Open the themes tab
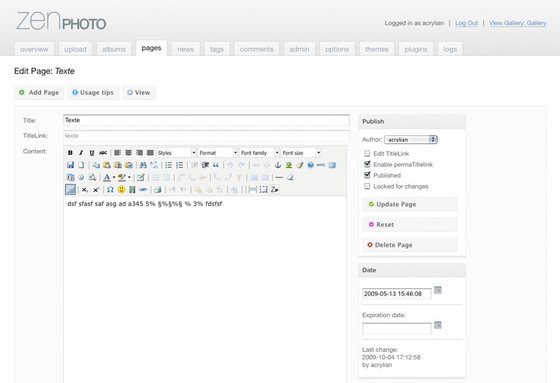The image size is (560, 383). point(377,49)
